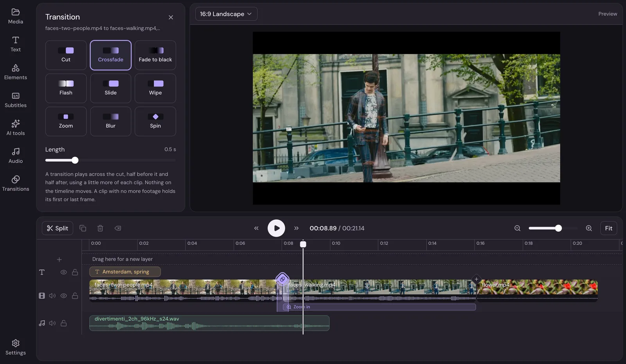This screenshot has width=626, height=364.
Task: Zoom in the timeline with magnifier plus
Action: 589,228
